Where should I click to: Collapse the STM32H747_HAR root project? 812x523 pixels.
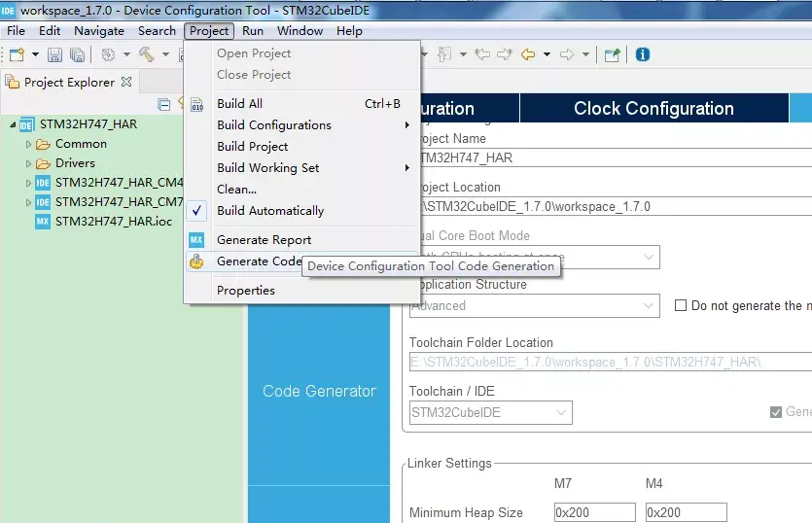click(x=13, y=124)
